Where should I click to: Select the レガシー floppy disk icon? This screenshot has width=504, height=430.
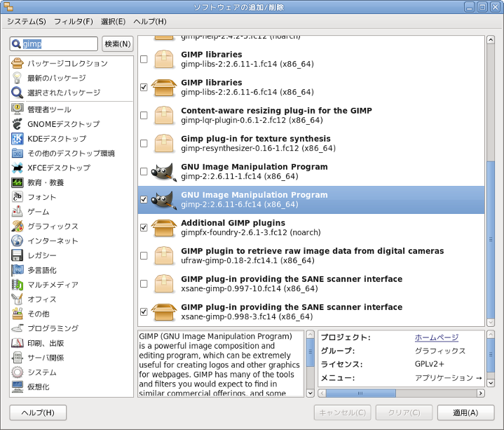click(x=18, y=255)
